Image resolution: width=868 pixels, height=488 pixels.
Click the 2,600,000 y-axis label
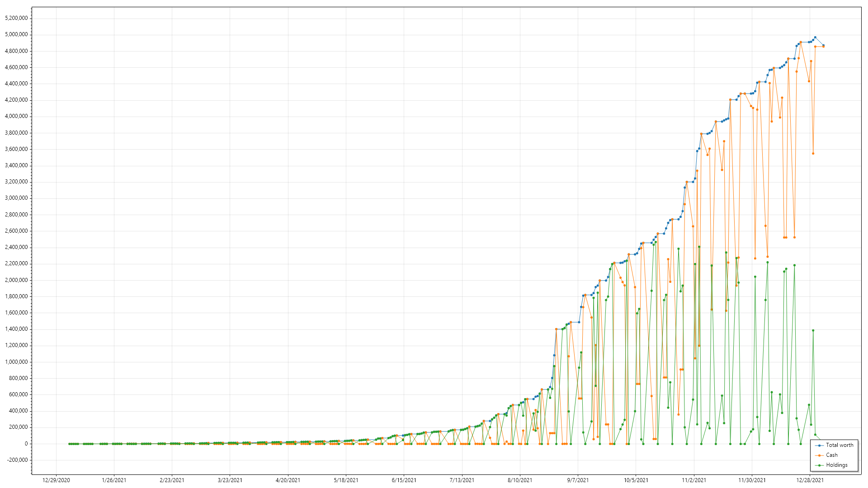tap(16, 231)
